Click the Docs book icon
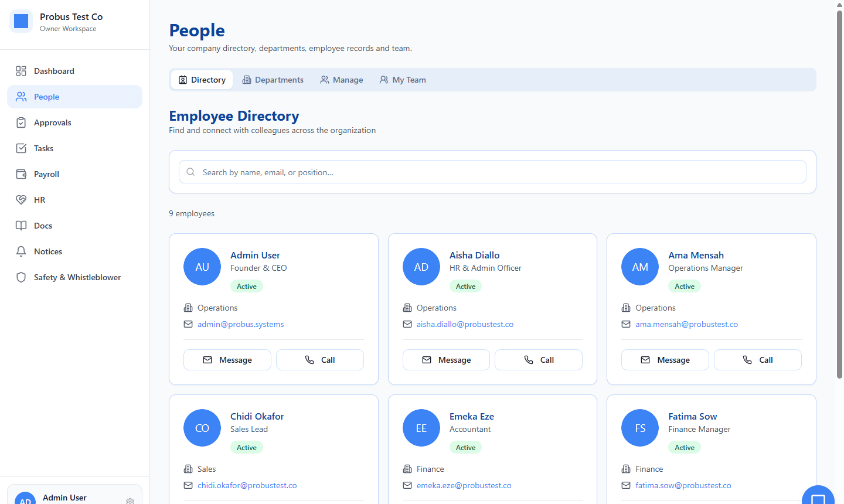This screenshot has width=844, height=504. tap(21, 226)
